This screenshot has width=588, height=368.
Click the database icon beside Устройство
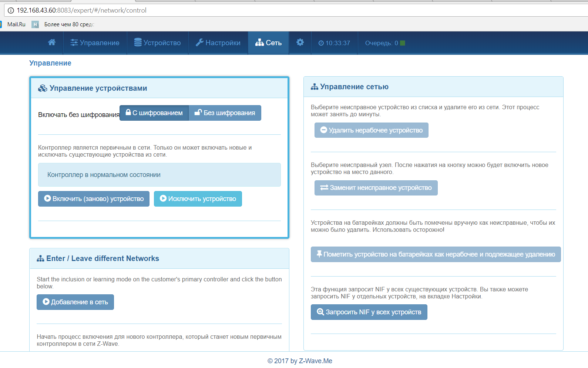tap(138, 42)
